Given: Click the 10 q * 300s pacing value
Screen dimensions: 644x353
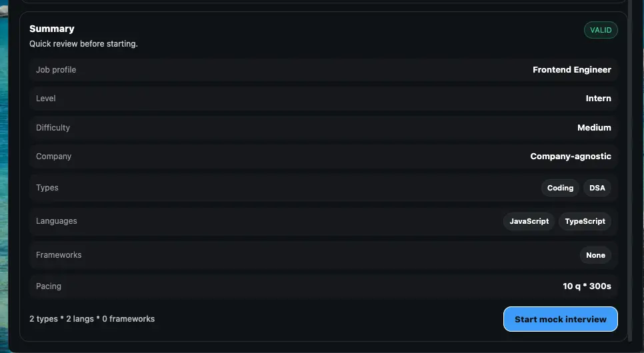Looking at the screenshot, I should pos(587,286).
